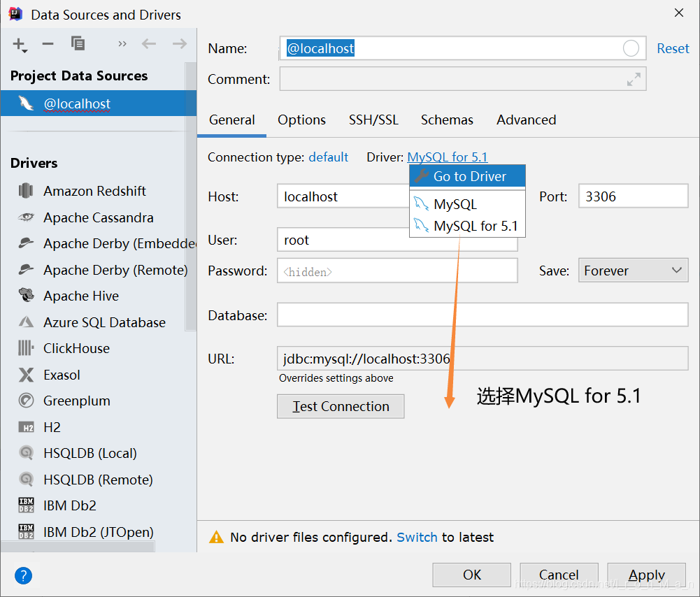The height and width of the screenshot is (597, 700).
Task: Click the ClickHouse bars icon
Action: click(26, 348)
